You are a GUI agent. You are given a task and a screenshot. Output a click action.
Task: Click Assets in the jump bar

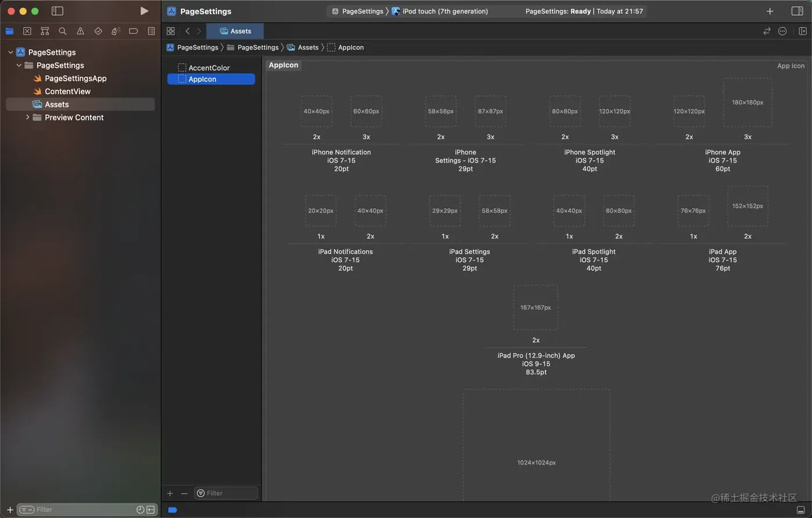click(303, 48)
